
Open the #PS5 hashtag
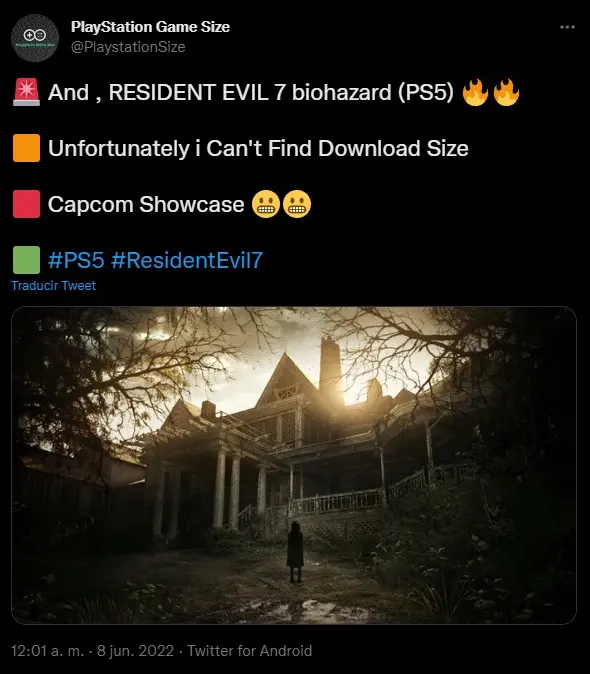pyautogui.click(x=76, y=260)
